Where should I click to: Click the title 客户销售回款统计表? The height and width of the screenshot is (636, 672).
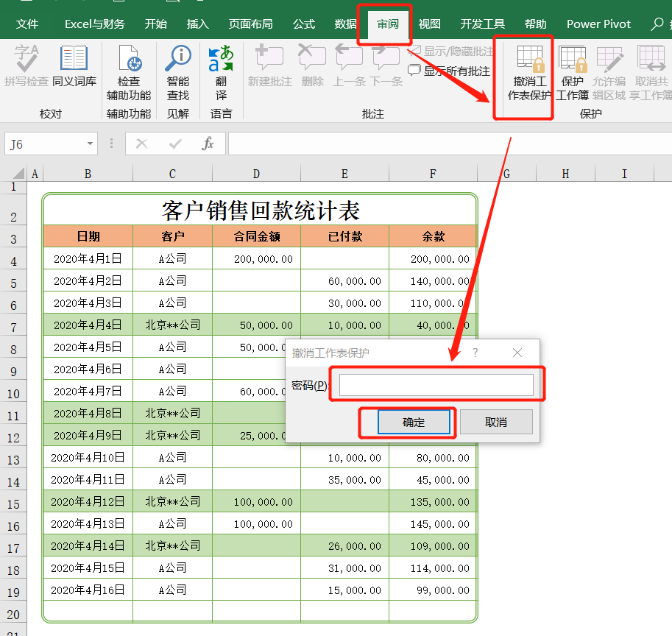[261, 211]
